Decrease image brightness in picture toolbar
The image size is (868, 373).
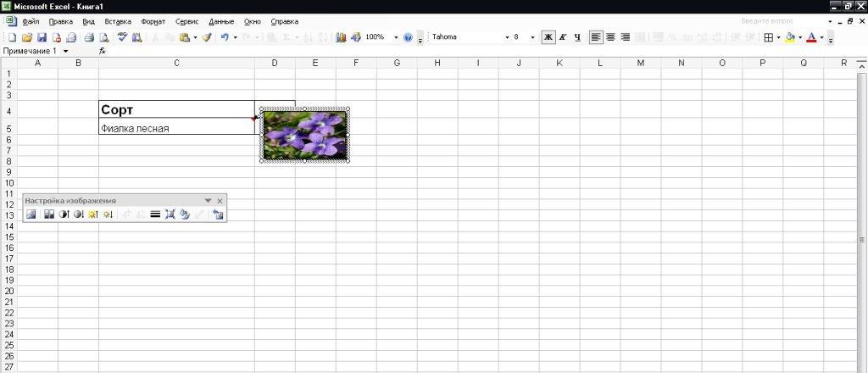(x=108, y=214)
